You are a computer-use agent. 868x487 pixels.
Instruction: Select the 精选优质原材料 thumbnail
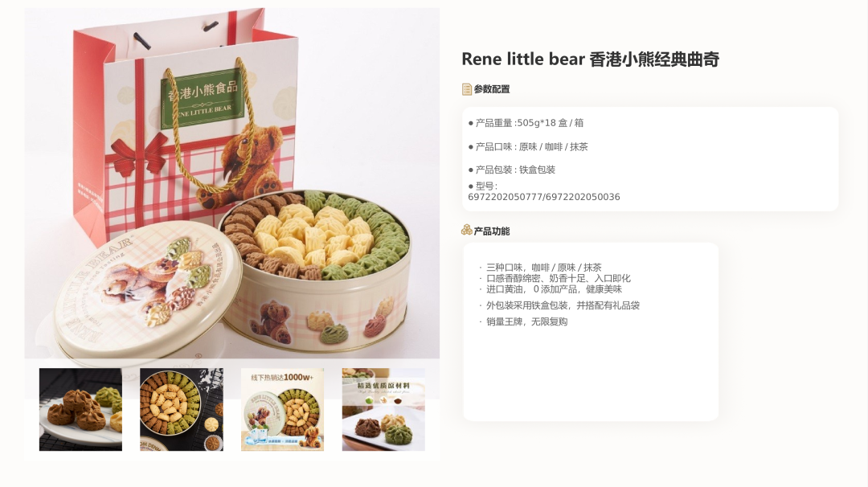click(x=383, y=410)
